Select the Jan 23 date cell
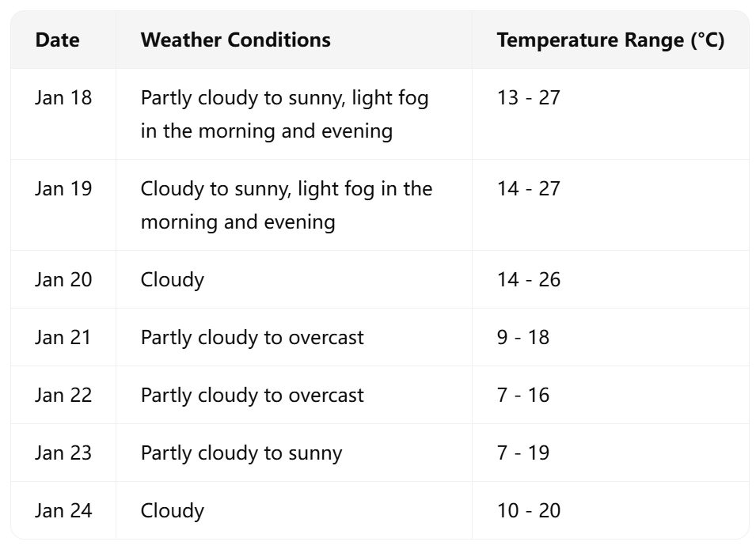 point(63,453)
